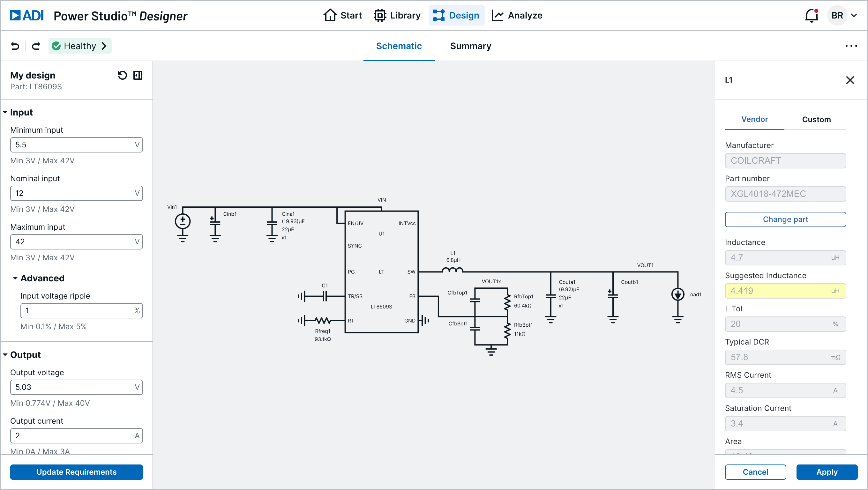Switch to the Summary tab
This screenshot has height=490, width=868.
(x=470, y=46)
